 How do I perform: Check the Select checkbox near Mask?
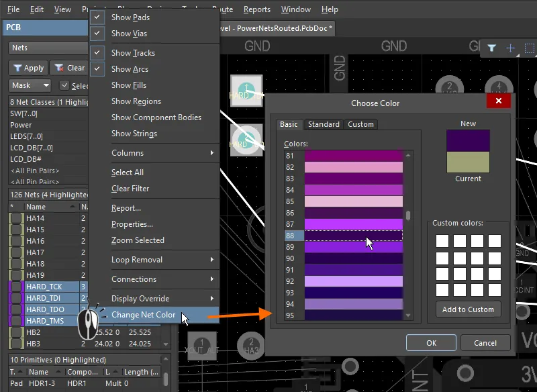[x=64, y=85]
